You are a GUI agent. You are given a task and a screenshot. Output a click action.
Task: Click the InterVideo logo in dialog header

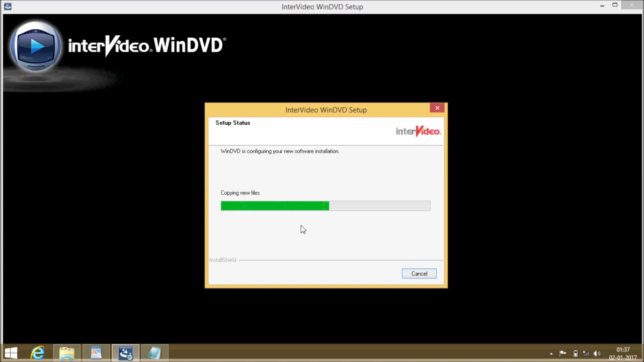pos(418,131)
